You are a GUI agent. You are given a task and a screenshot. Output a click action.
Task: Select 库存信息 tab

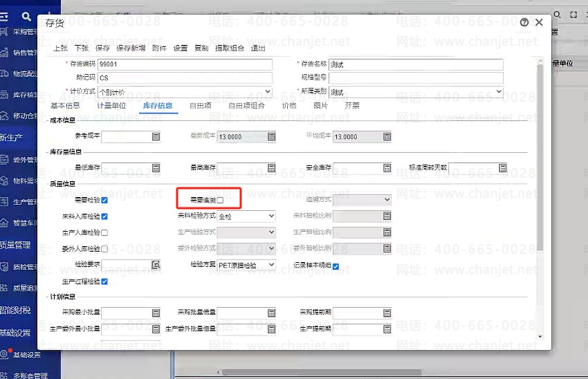[x=158, y=106]
